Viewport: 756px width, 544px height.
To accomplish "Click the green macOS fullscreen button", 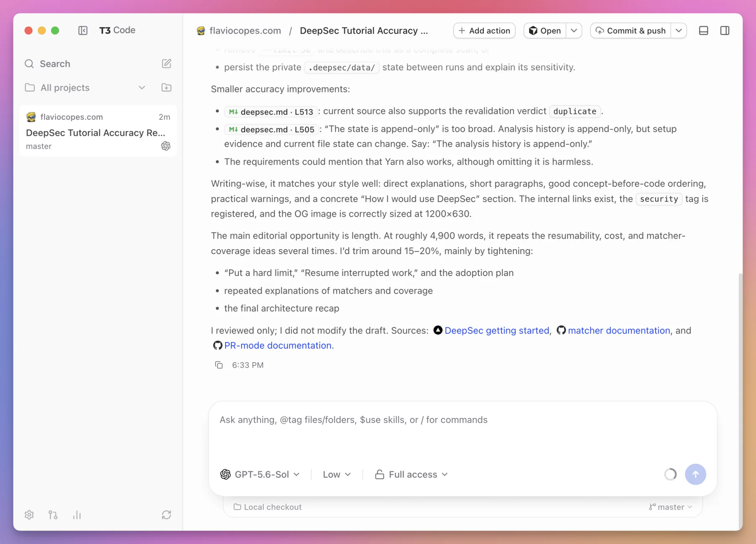I will (x=55, y=30).
